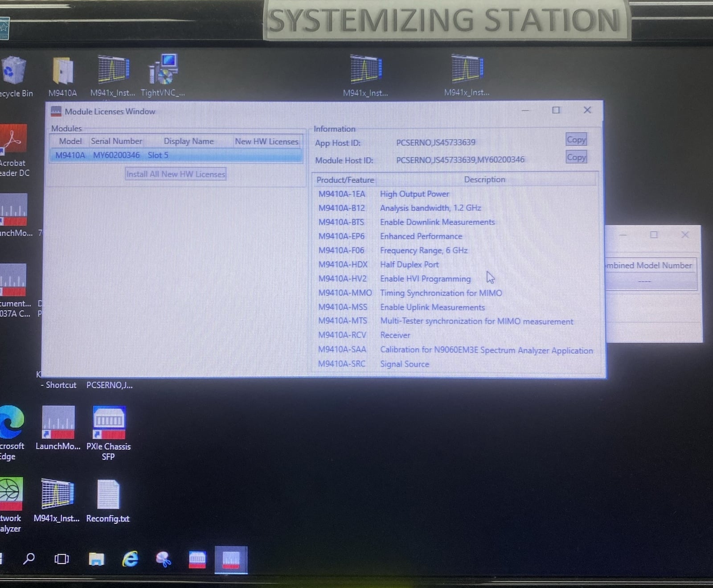Select the M9410A-SRC Signal Source row
The width and height of the screenshot is (713, 588).
(x=455, y=364)
